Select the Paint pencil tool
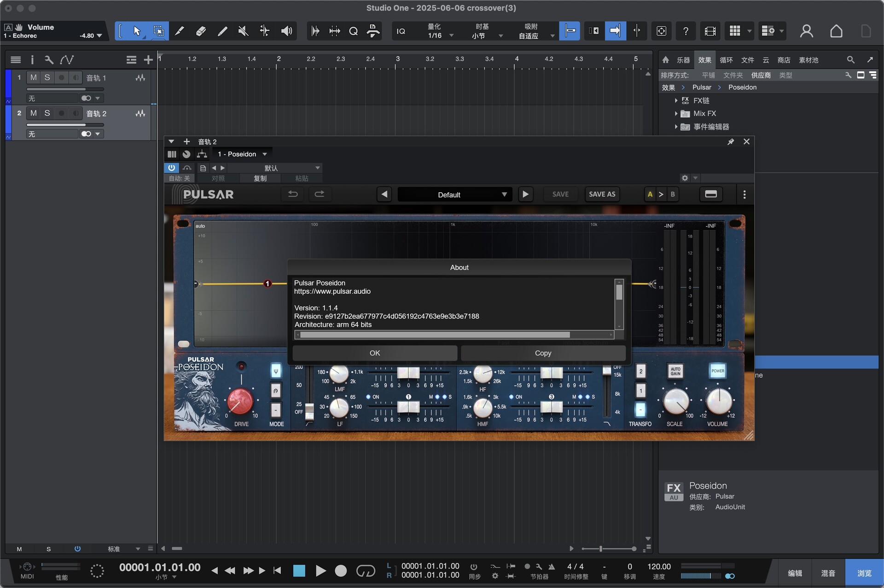The height and width of the screenshot is (588, 884). click(x=222, y=31)
